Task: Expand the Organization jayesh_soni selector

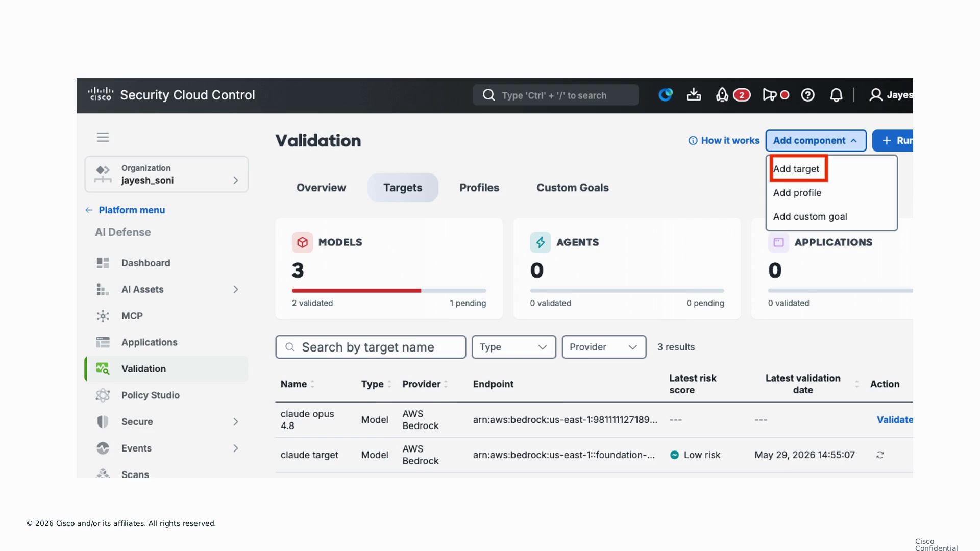Action: [x=166, y=174]
